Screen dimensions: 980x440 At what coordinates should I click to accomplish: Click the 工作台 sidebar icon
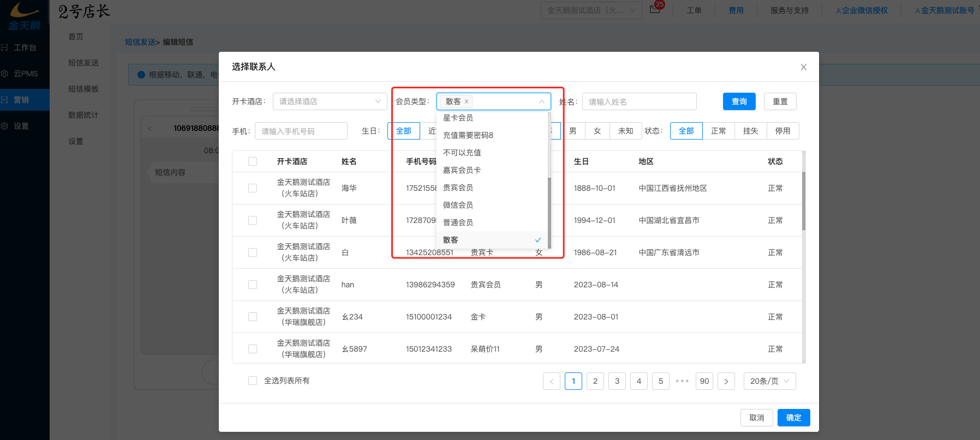(x=4, y=47)
